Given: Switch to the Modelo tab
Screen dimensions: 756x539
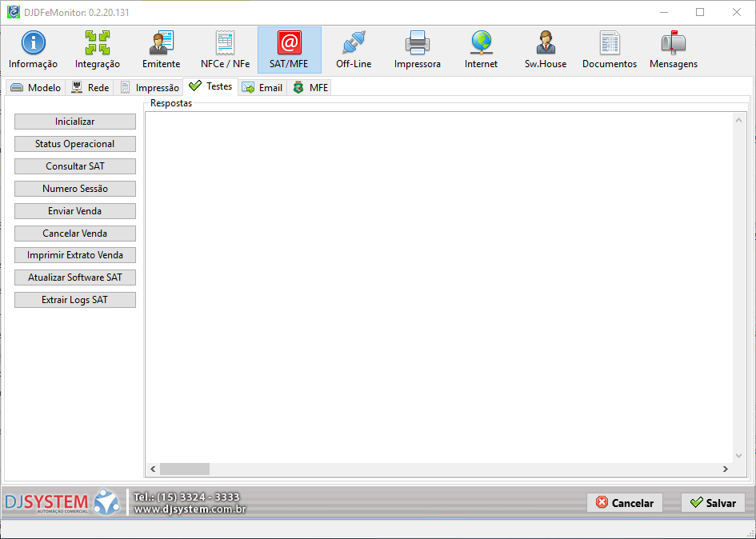Looking at the screenshot, I should (x=36, y=88).
